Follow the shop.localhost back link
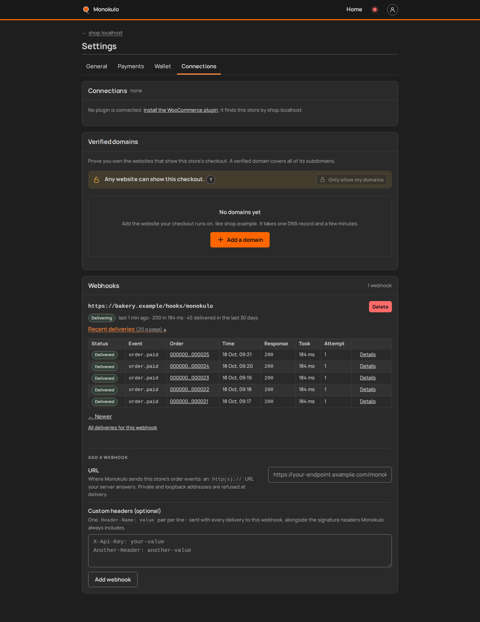 105,33
